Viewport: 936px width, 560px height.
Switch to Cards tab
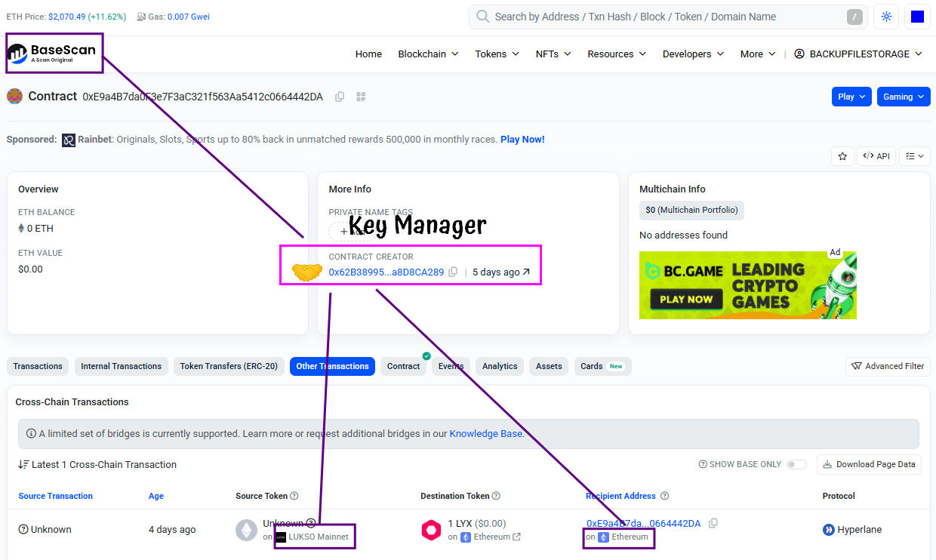602,366
